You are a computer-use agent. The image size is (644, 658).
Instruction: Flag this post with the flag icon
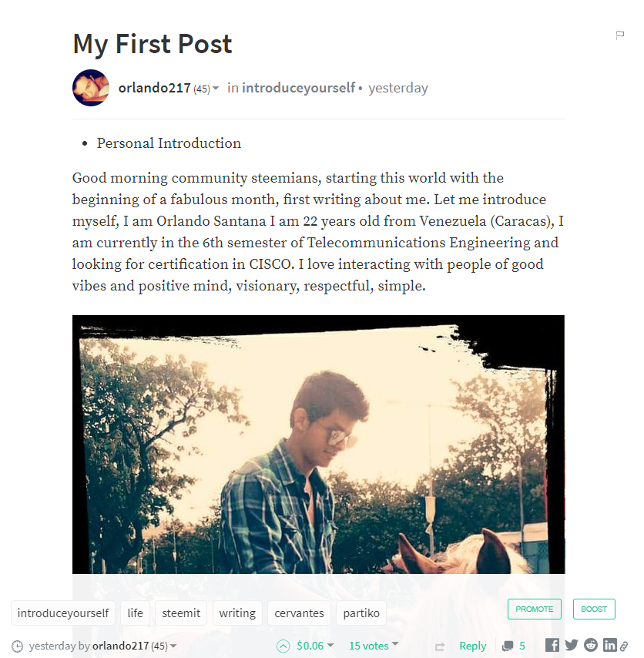(x=619, y=35)
